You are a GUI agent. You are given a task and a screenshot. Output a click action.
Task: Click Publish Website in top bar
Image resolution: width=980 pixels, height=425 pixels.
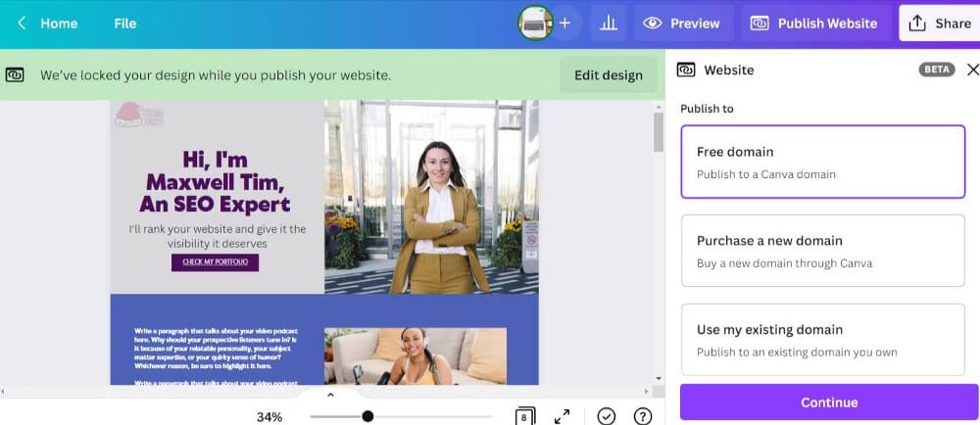tap(813, 24)
